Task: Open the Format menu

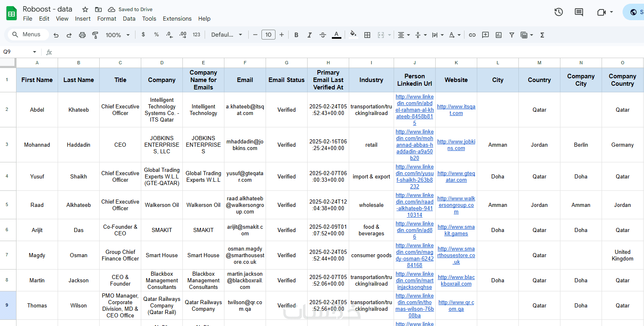Action: coord(107,19)
